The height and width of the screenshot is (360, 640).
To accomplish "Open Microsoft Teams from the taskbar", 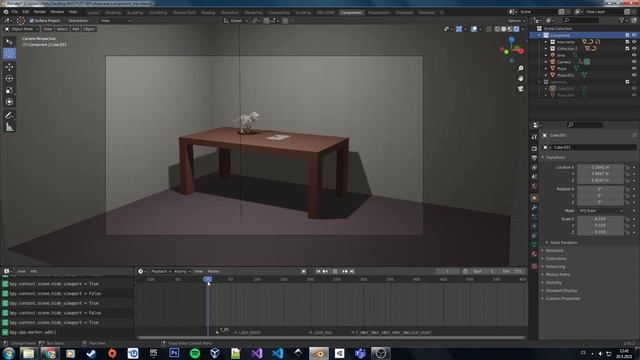I will 360,353.
